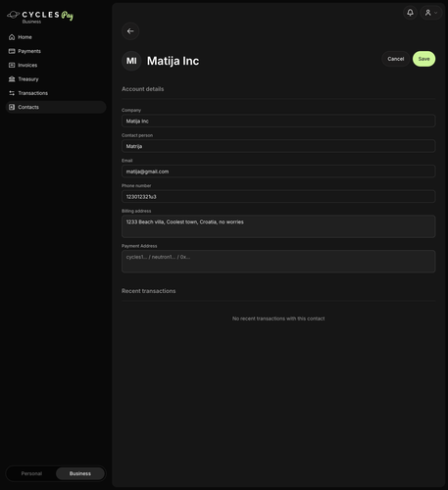
Task: Switch to Personal mode
Action: [x=31, y=473]
